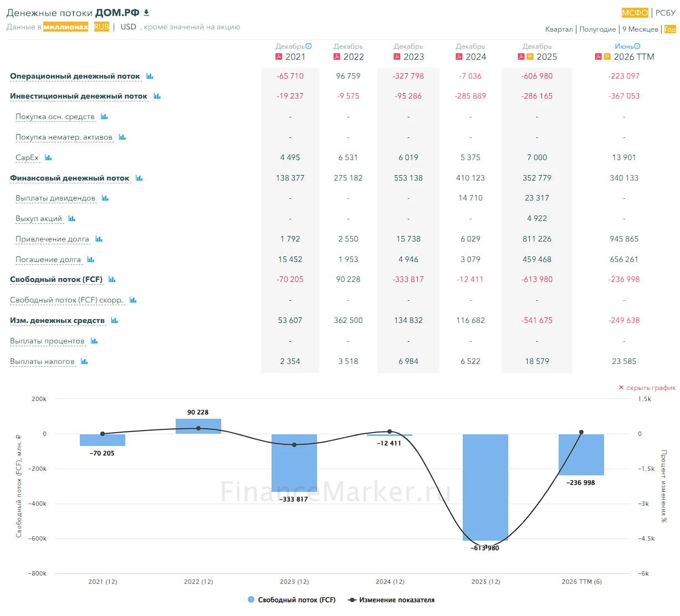680x616 pixels.
Task: Show chart for Выплаты процентов
Action: [94, 341]
